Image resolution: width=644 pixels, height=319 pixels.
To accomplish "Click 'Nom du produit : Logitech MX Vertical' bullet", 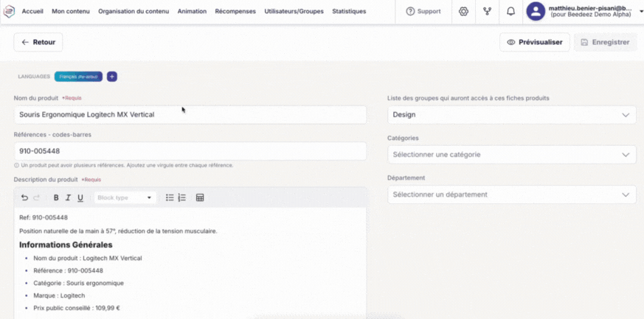I will point(88,259).
